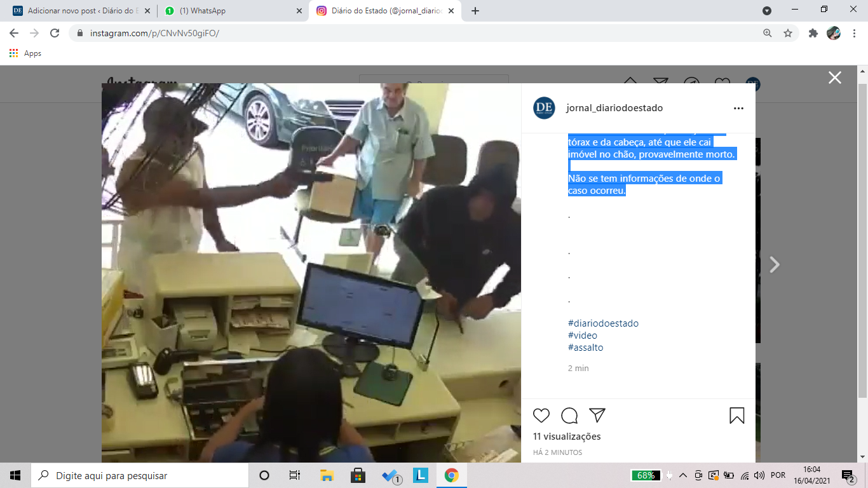Click the "HÁ 2 MINUTOS" post time
Viewport: 868px width, 488px height.
(x=557, y=452)
